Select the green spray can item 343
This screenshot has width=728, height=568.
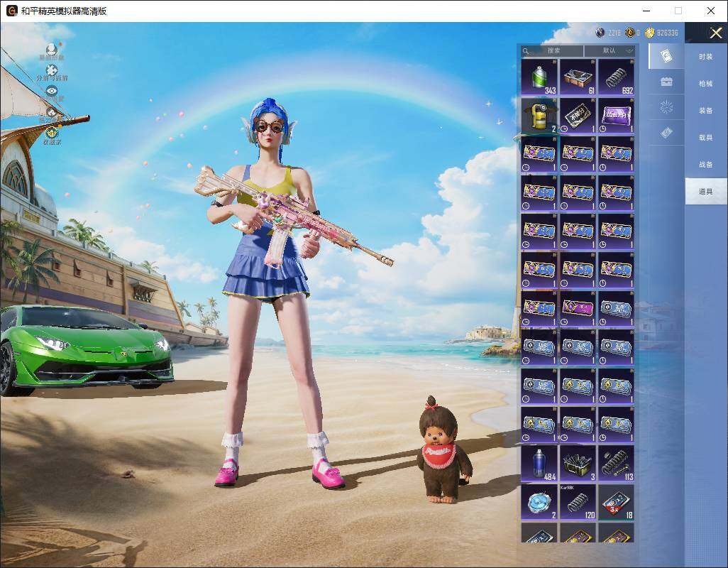point(539,77)
